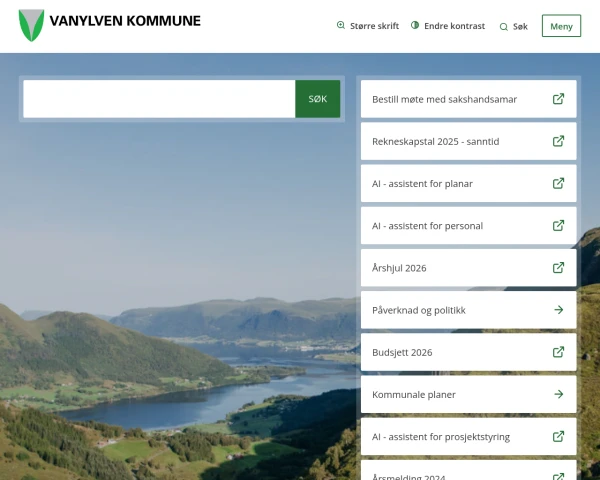Screen dimensions: 600x480
Task: Open the Meny button
Action: [561, 26]
